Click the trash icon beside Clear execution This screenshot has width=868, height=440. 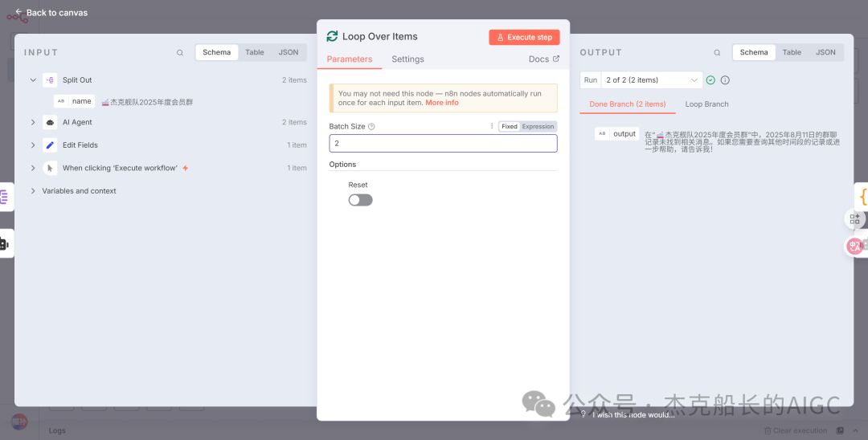click(768, 430)
